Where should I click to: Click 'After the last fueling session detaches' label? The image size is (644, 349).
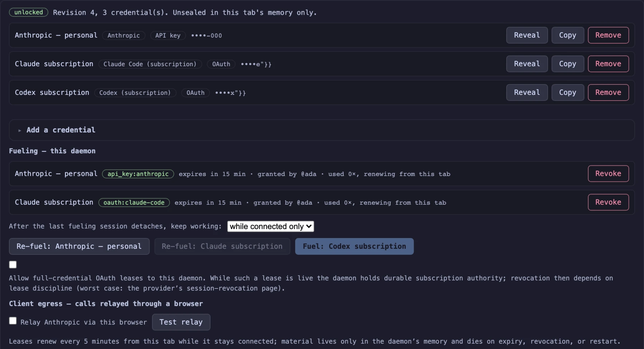(115, 226)
